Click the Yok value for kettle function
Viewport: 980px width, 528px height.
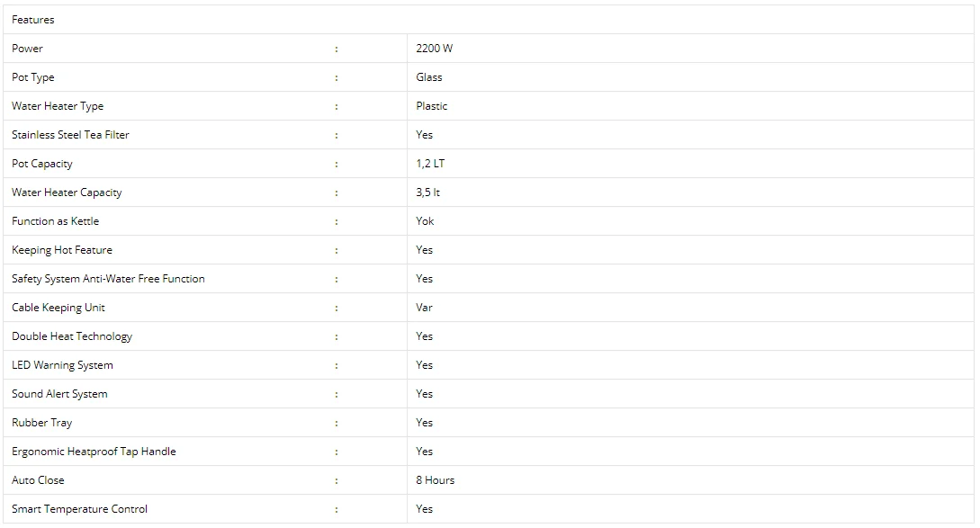pyautogui.click(x=425, y=220)
